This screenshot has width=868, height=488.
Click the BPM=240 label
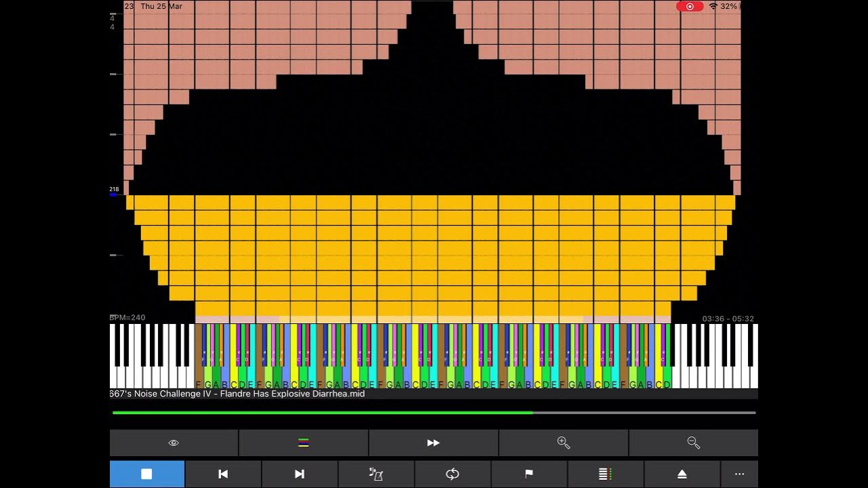(127, 317)
